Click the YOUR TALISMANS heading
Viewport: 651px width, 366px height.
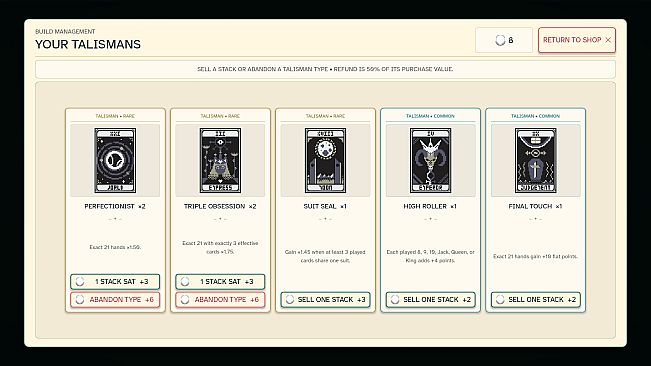point(88,44)
